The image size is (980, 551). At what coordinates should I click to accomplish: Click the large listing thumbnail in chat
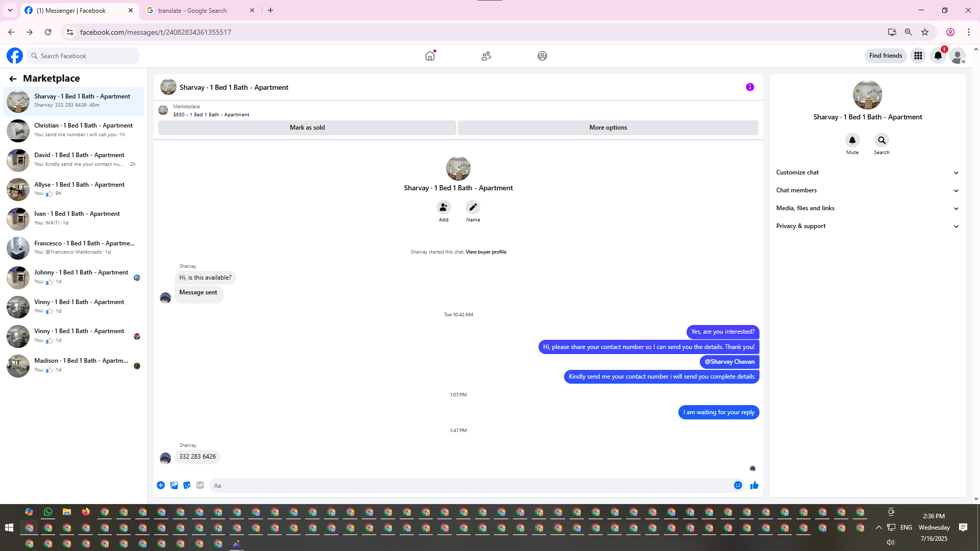click(458, 168)
